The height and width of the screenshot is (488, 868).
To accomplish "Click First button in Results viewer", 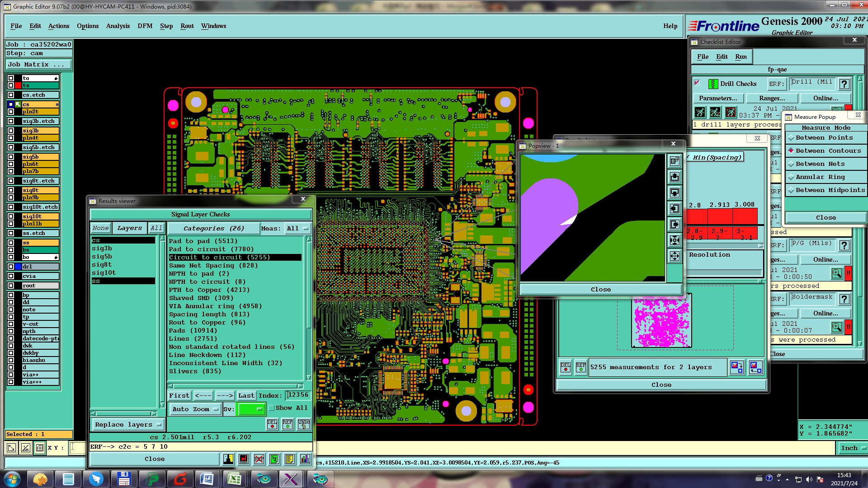I will [x=179, y=396].
